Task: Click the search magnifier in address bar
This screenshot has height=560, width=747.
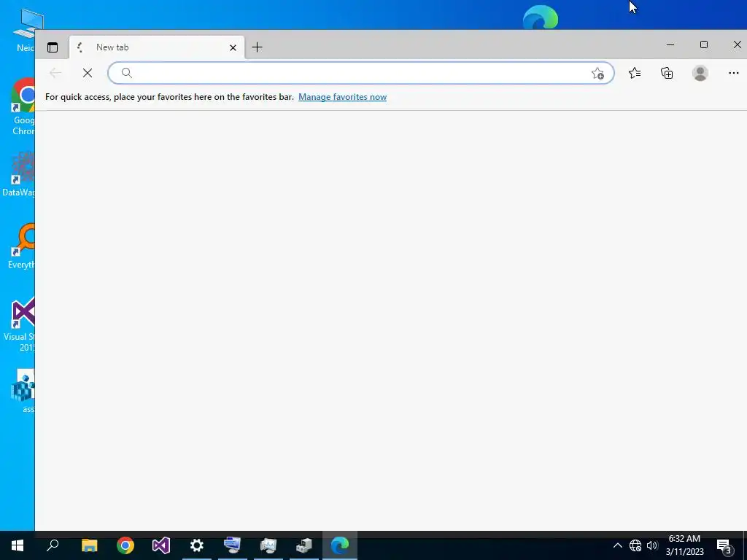Action: (x=126, y=73)
